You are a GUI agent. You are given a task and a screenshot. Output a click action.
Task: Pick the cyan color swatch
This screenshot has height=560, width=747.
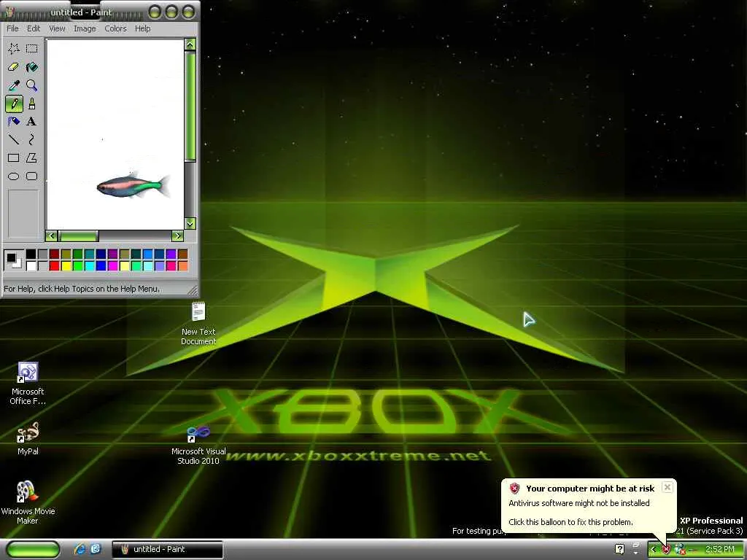click(90, 265)
